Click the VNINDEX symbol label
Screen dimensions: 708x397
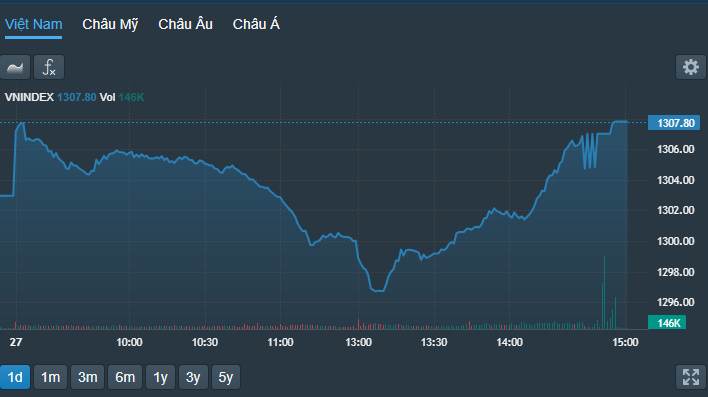point(29,97)
